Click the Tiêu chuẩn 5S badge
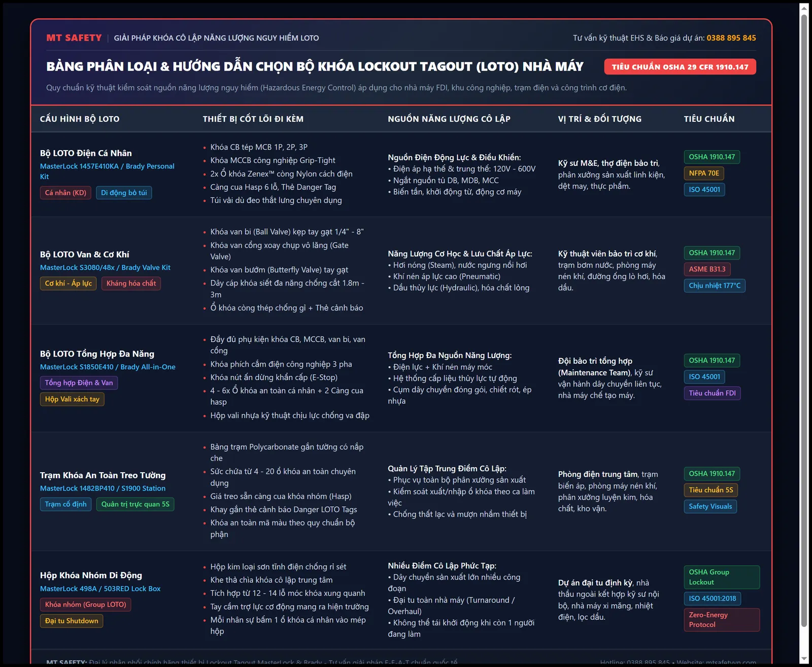Image resolution: width=812 pixels, height=667 pixels. point(711,490)
